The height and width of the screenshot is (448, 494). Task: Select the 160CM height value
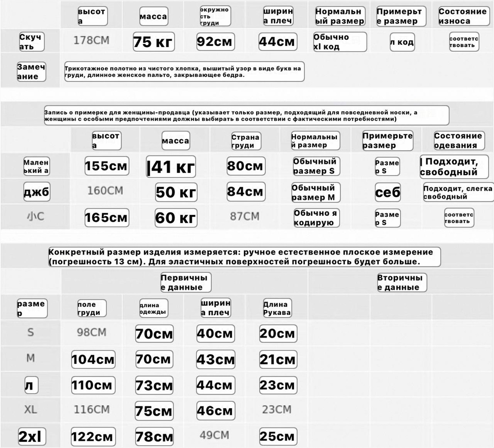[105, 191]
